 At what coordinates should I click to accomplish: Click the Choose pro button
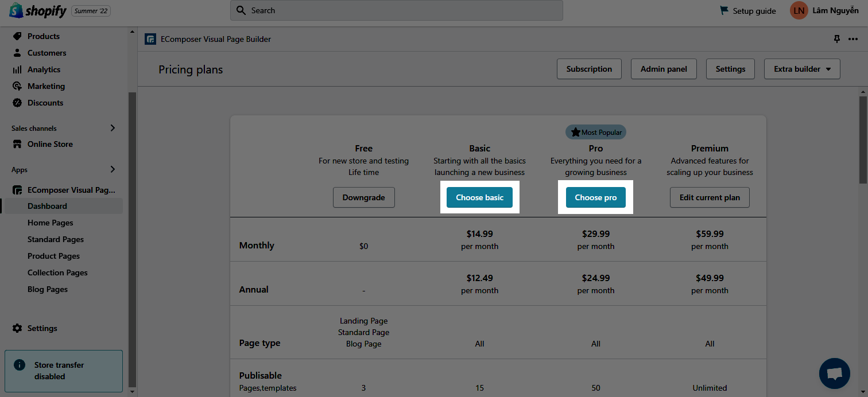click(x=596, y=197)
